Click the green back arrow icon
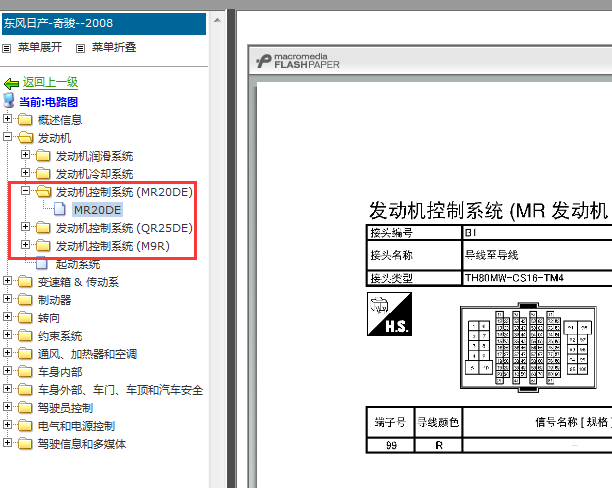The image size is (612, 488). (11, 83)
